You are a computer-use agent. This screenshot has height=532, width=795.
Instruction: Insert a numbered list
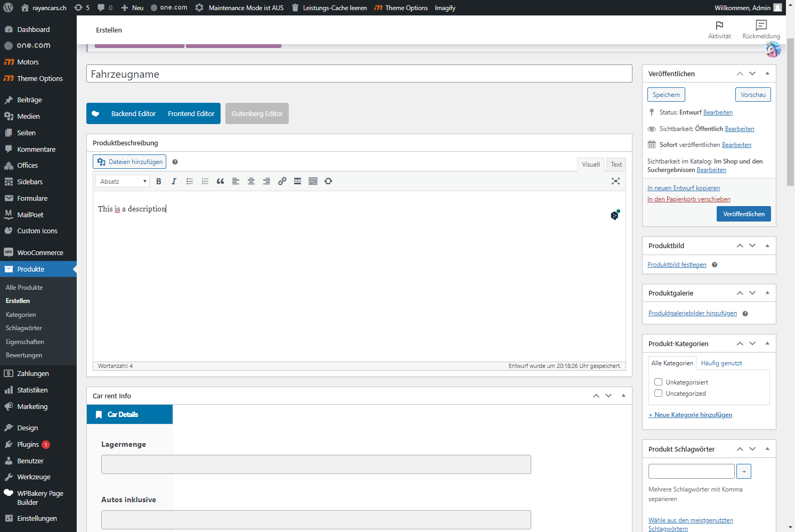205,181
